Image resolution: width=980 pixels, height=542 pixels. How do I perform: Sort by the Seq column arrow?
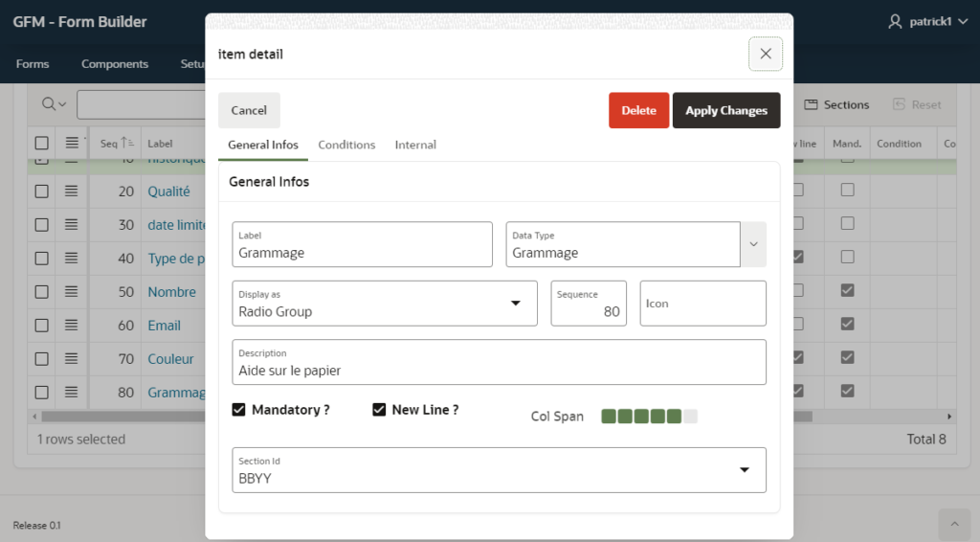127,143
